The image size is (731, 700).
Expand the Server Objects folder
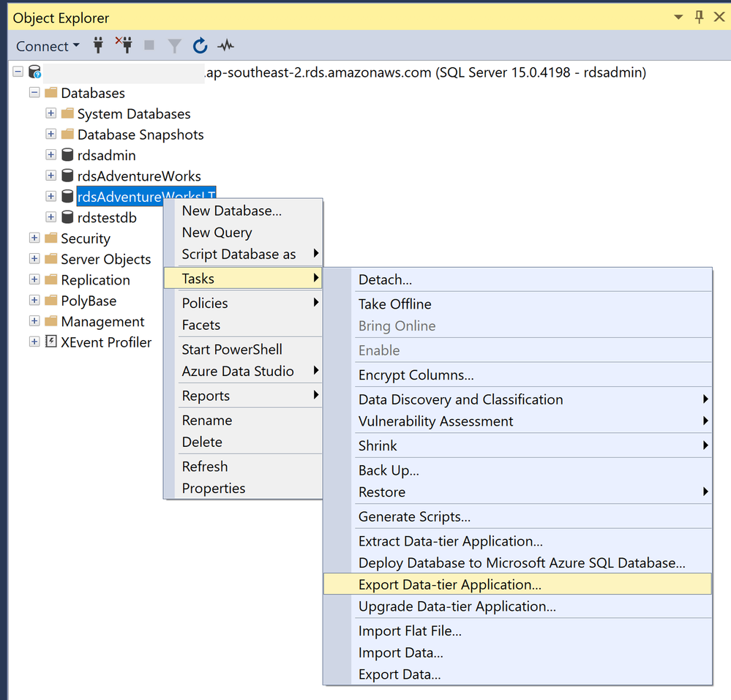(x=34, y=258)
